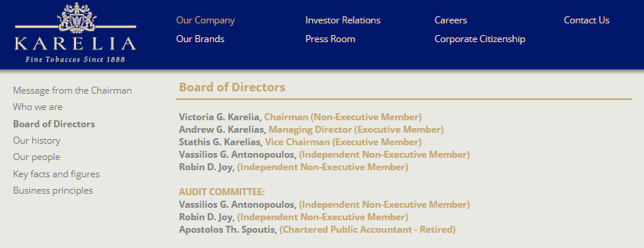This screenshot has width=644, height=248.
Task: Click the Karelia crest logo
Action: pos(76,18)
